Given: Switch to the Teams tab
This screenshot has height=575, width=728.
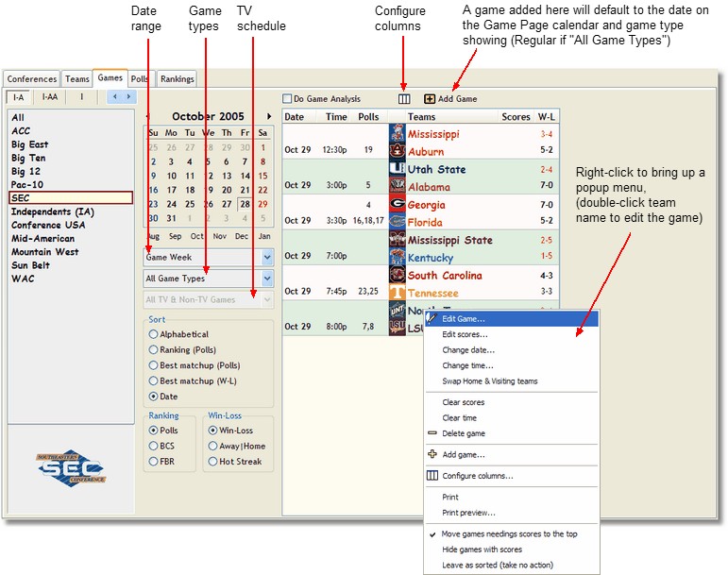Looking at the screenshot, I should tap(77, 79).
